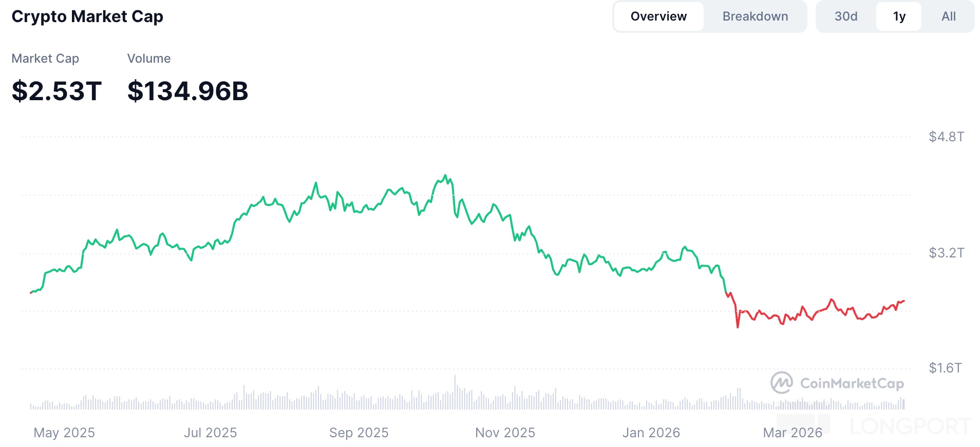The height and width of the screenshot is (447, 980).
Task: Click the Volume label
Action: click(149, 59)
